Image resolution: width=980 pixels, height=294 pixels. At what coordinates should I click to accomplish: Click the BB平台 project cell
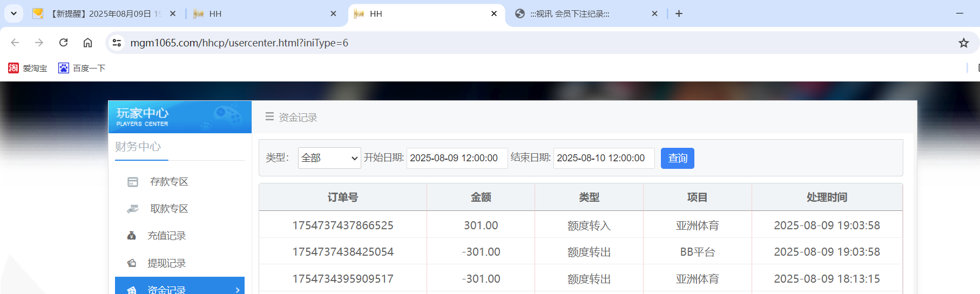(x=697, y=252)
